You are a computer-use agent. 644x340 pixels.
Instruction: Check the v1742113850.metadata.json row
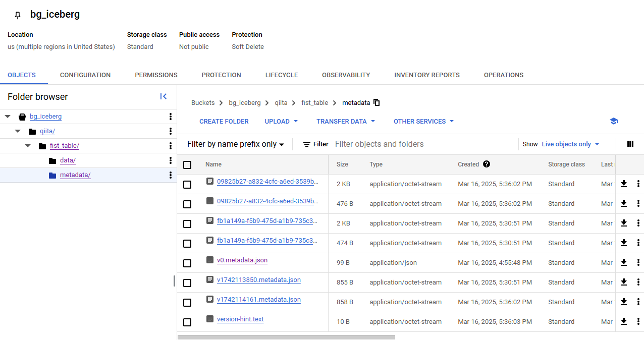[187, 283]
